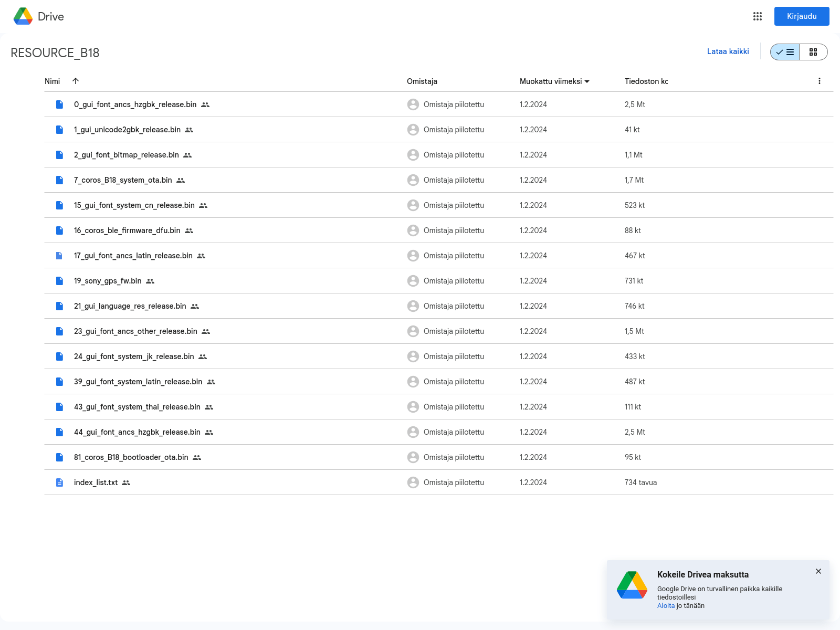Open file 7_coros_B18_system_ota.bin
Screen dimensions: 840x630
[123, 180]
